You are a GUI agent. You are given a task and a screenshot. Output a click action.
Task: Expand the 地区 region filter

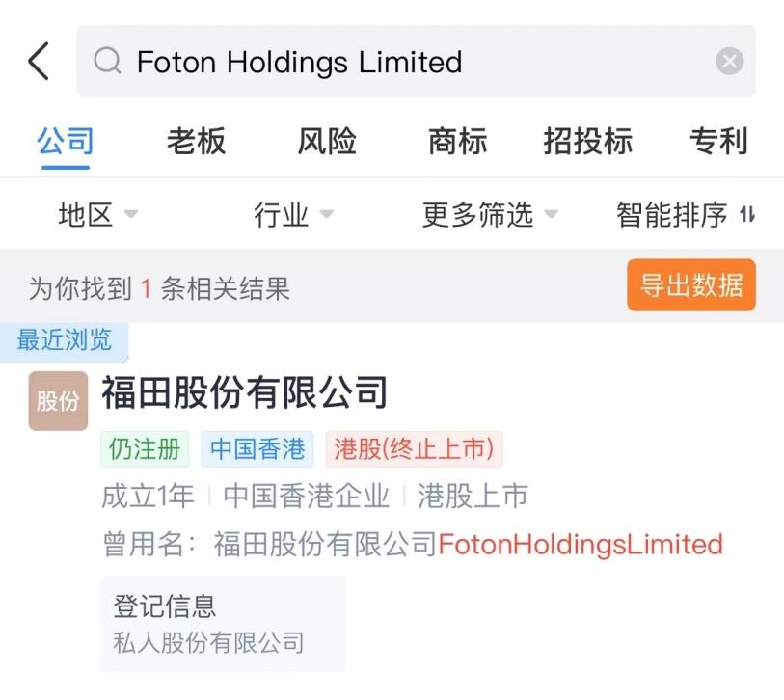(97, 214)
